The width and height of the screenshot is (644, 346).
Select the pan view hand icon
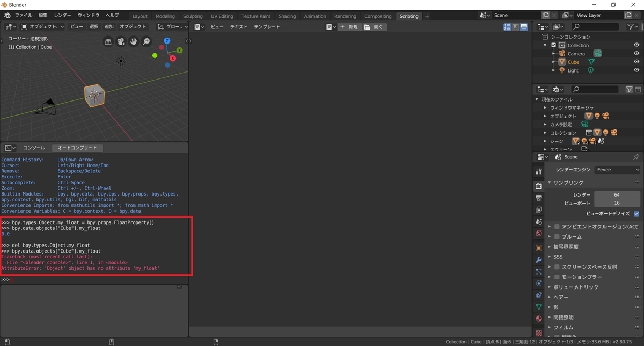coord(134,41)
